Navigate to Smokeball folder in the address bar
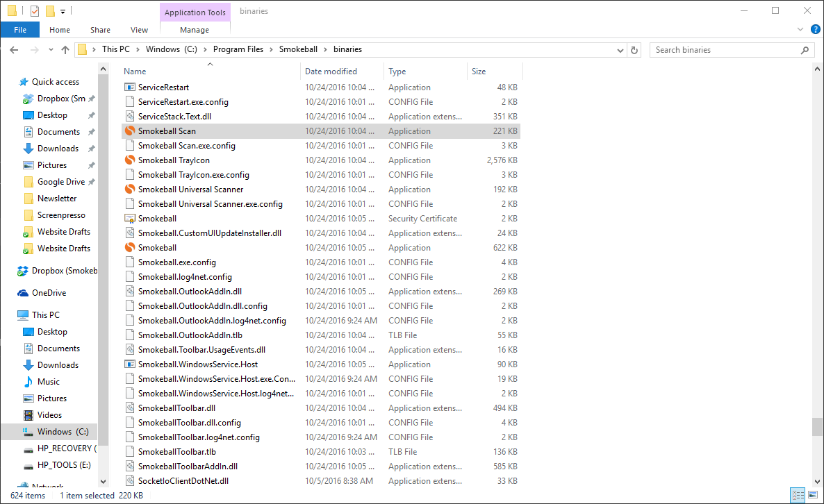 click(x=298, y=49)
